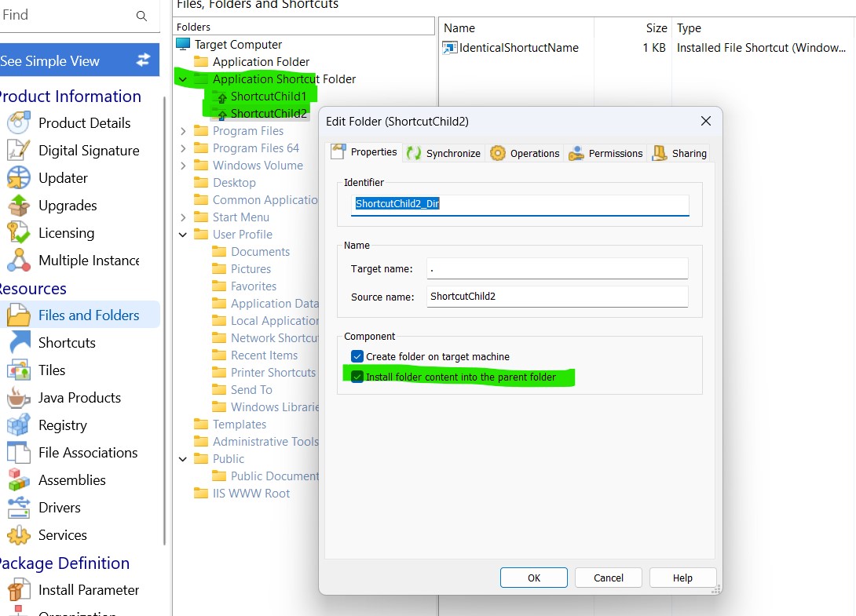Toggle Install folder content into parent folder

[x=357, y=377]
